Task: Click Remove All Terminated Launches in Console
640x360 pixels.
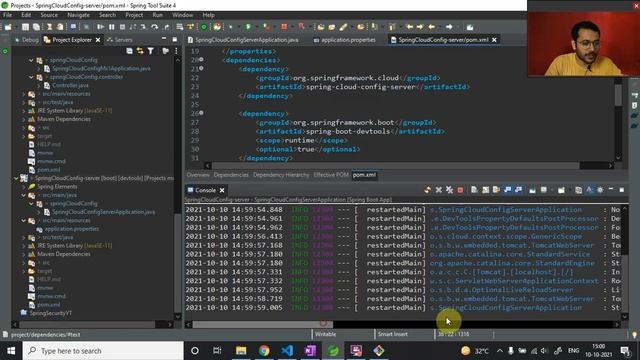Action: (x=449, y=190)
